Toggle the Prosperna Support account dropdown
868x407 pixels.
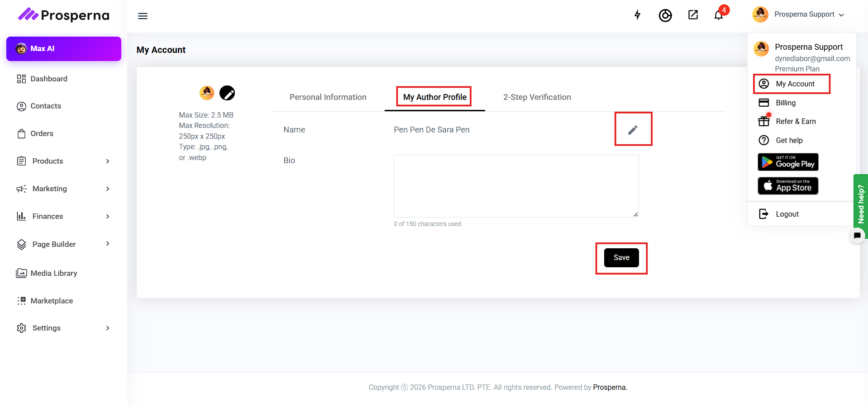tap(799, 14)
